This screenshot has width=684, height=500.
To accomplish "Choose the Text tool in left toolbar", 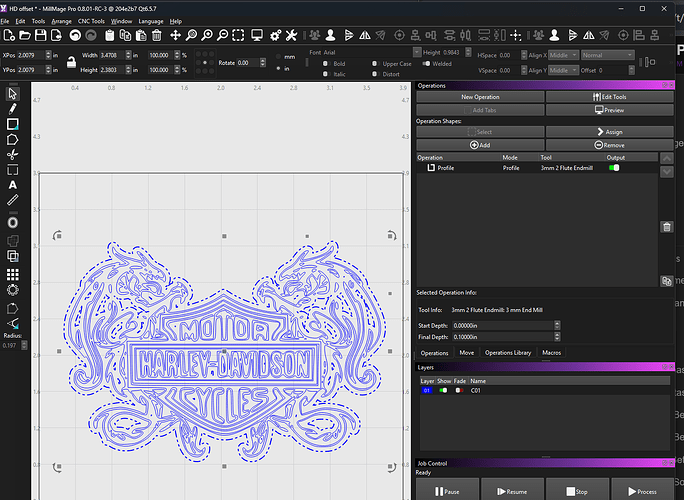I will click(x=12, y=185).
